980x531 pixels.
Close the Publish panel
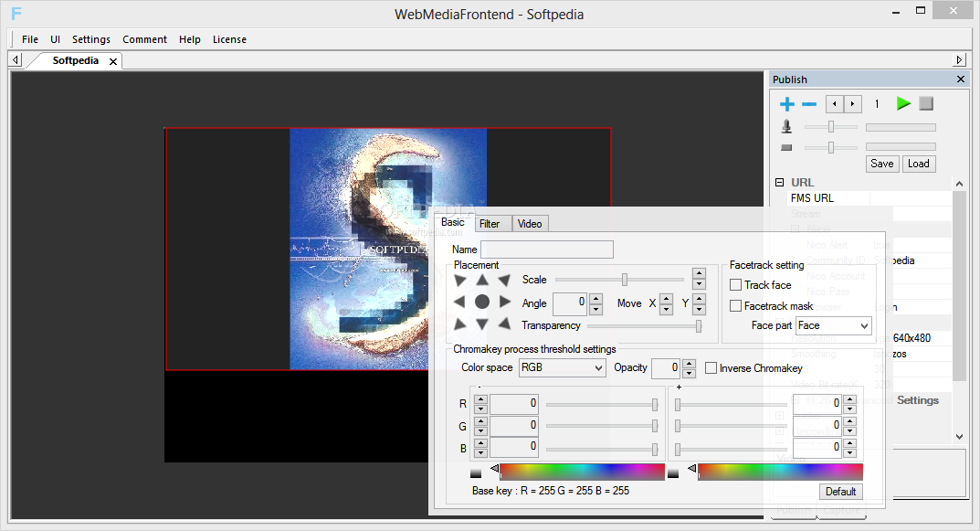click(x=961, y=79)
